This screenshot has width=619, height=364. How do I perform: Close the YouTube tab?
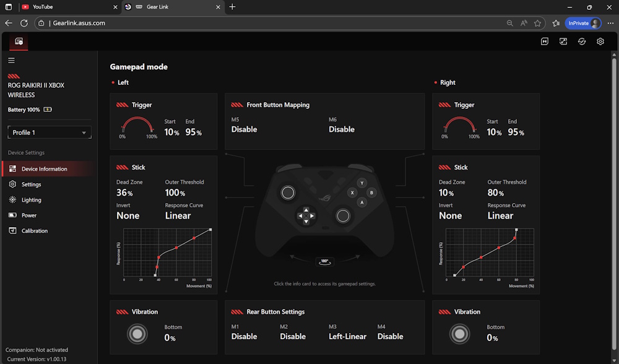115,7
